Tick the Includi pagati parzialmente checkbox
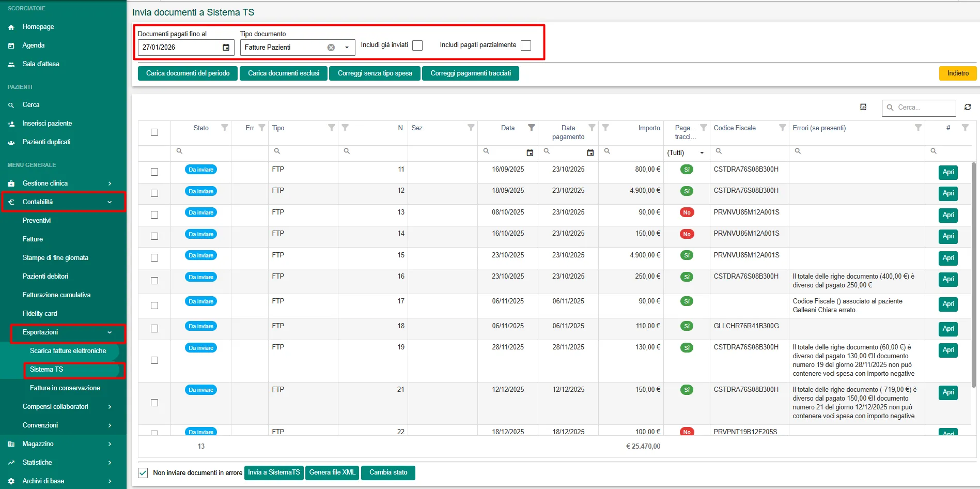 [x=526, y=45]
